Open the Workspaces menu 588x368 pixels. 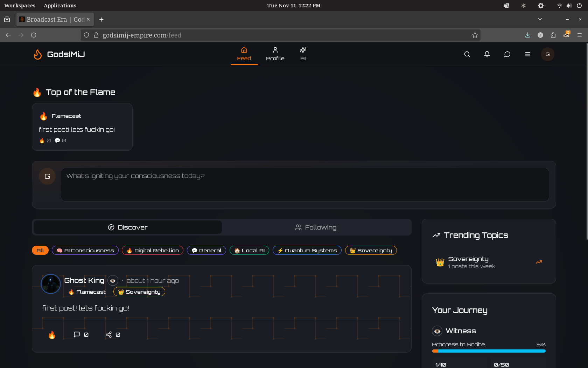[20, 6]
